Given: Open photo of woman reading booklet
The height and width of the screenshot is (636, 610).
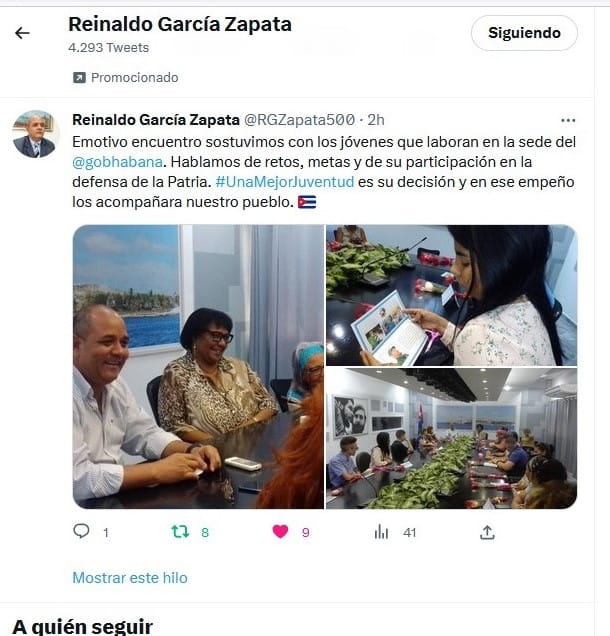Looking at the screenshot, I should [x=451, y=295].
